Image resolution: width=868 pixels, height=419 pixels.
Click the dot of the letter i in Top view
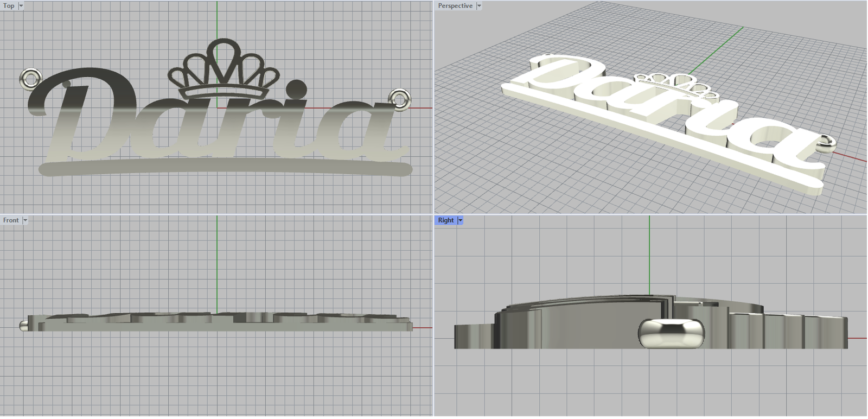[297, 88]
